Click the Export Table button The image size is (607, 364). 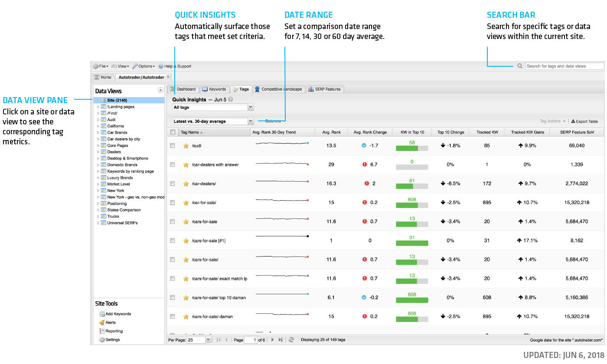pos(584,121)
